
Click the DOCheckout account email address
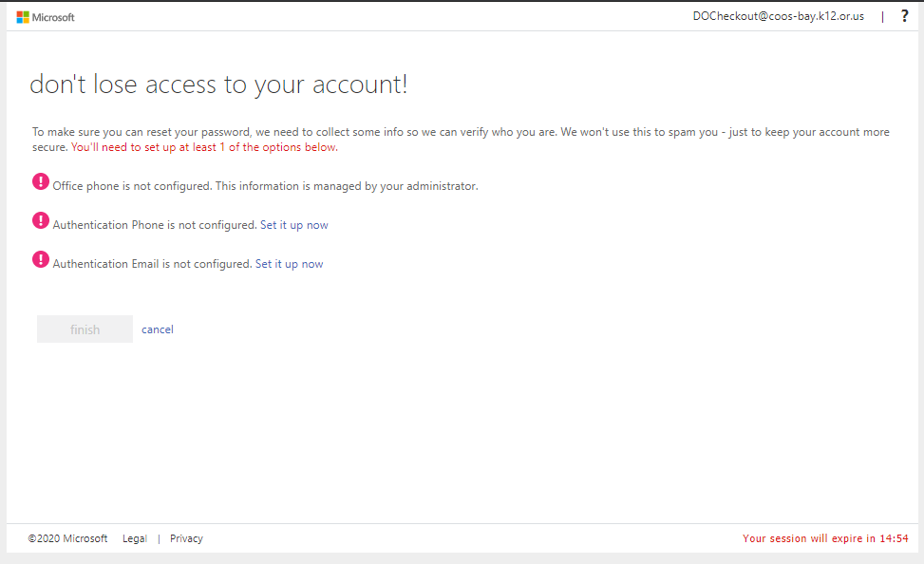[779, 16]
